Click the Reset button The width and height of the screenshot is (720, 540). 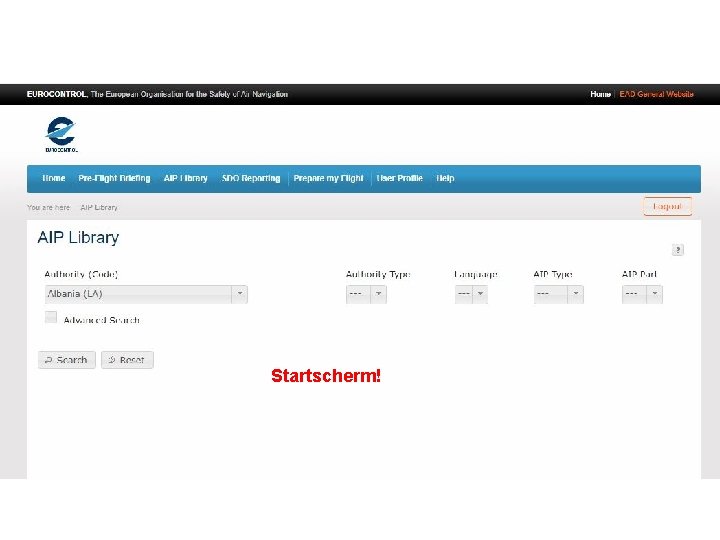[x=127, y=360]
